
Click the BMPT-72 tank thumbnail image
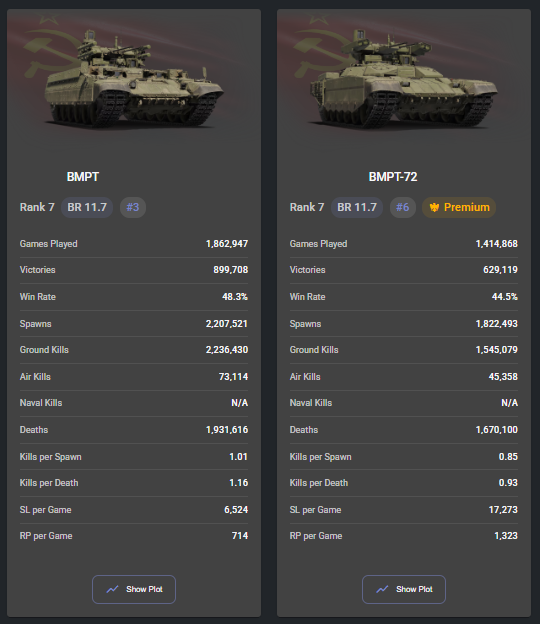404,79
